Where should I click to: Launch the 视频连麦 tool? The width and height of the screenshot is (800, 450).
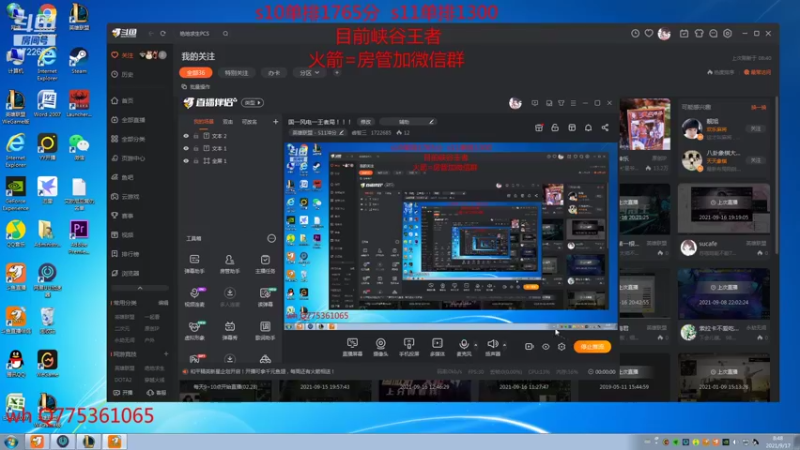[194, 297]
